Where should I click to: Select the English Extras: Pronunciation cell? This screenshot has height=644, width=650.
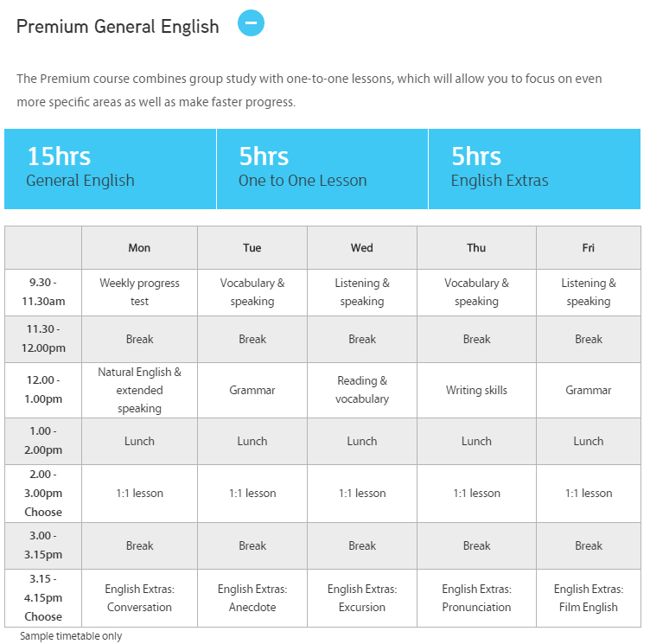tap(476, 598)
